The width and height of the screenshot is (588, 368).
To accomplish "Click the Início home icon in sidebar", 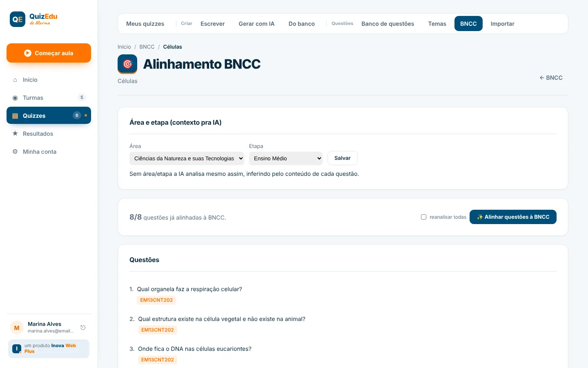I will click(15, 80).
